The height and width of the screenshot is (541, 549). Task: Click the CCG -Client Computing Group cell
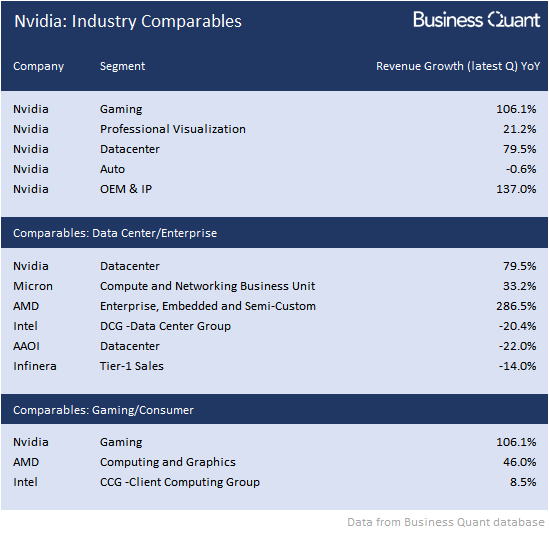tap(180, 482)
